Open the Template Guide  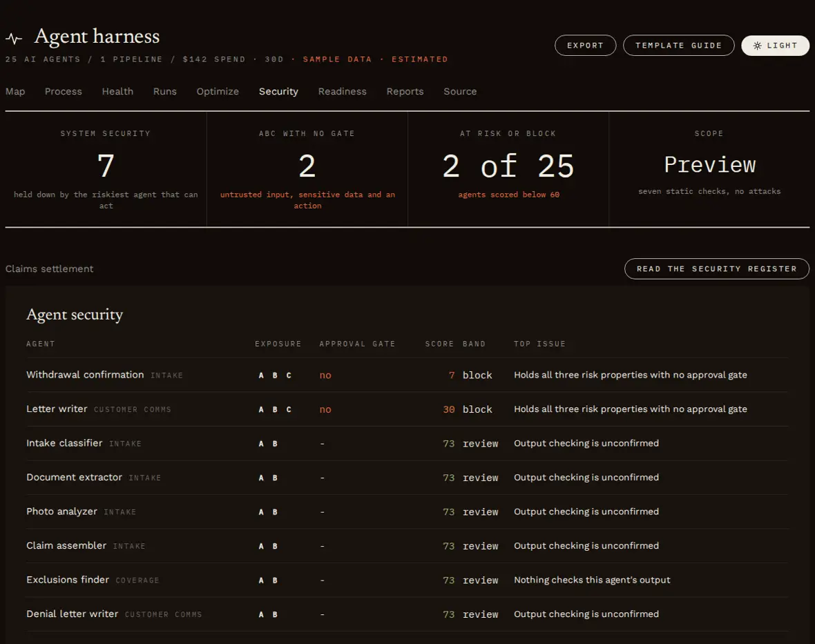pyautogui.click(x=678, y=46)
